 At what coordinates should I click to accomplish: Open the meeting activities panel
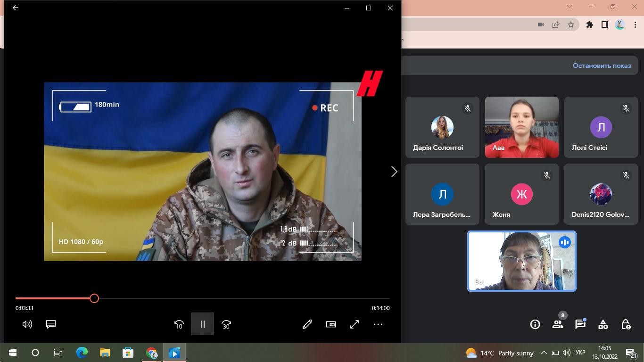point(603,324)
